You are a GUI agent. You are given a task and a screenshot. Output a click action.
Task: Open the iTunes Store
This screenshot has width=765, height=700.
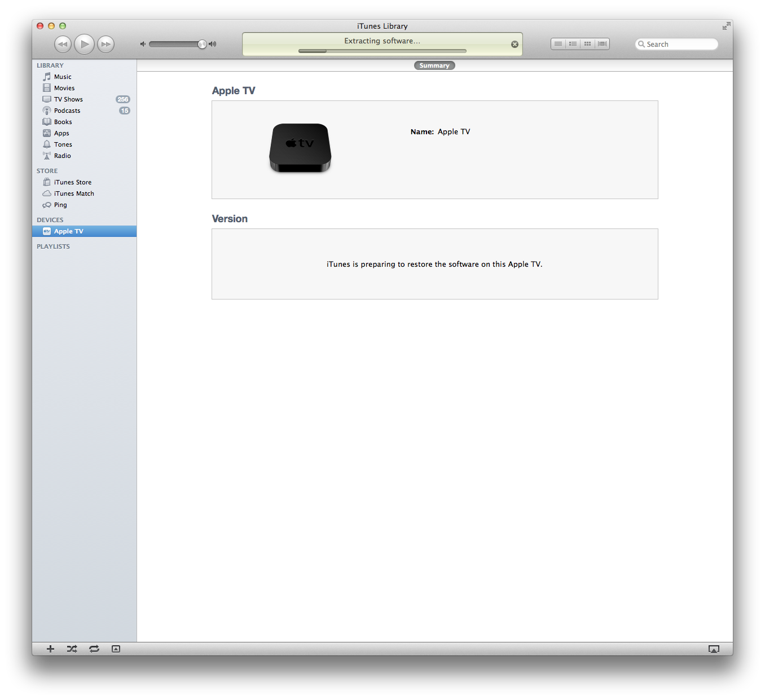tap(84, 182)
